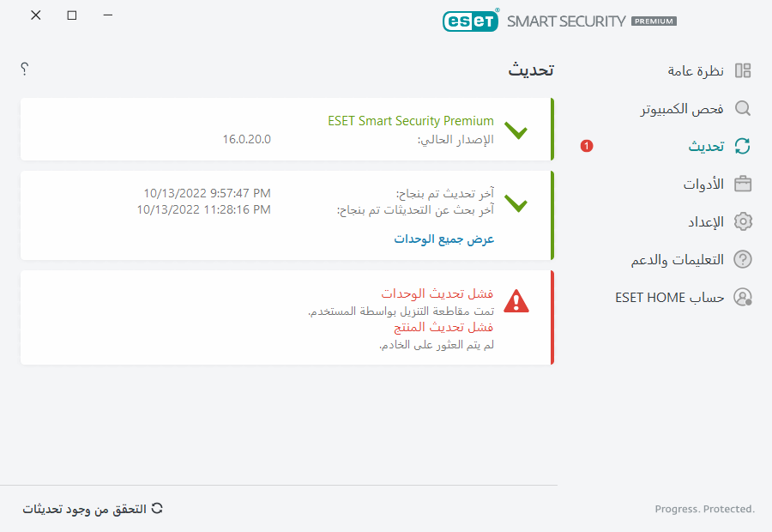Click the Update refresh arrows icon
This screenshot has width=772, height=532.
pos(743,146)
